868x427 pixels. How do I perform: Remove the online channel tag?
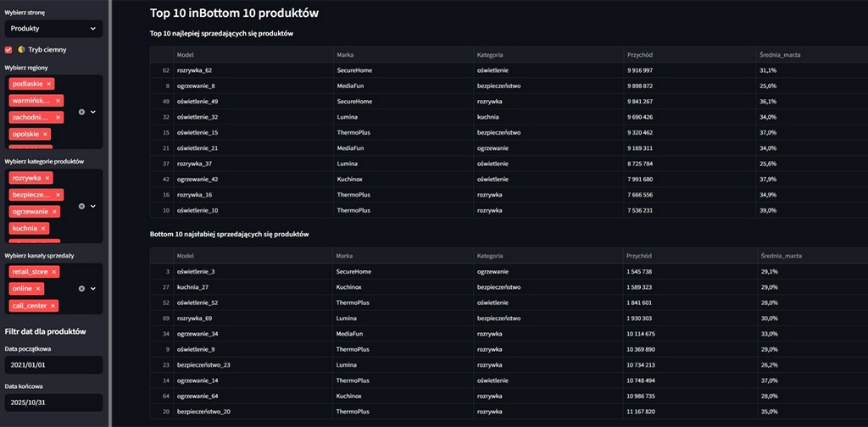(38, 289)
